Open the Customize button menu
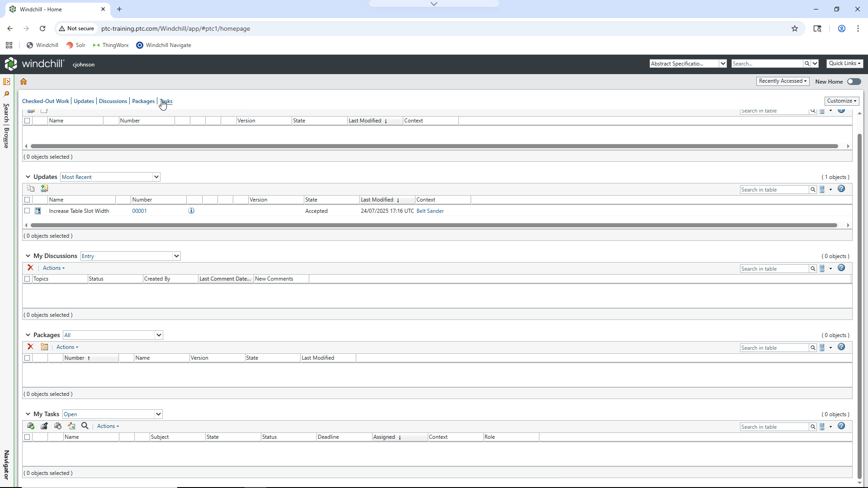Viewport: 868px width, 488px height. (841, 101)
